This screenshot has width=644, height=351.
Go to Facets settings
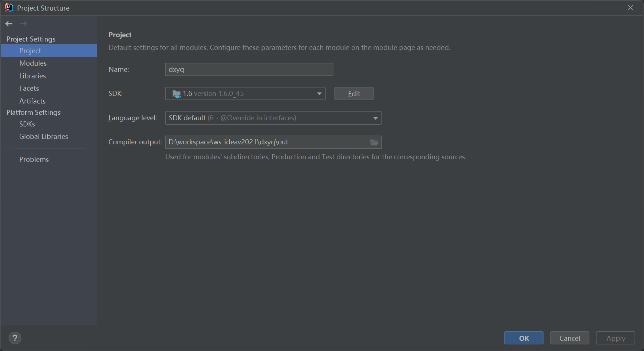coord(29,88)
